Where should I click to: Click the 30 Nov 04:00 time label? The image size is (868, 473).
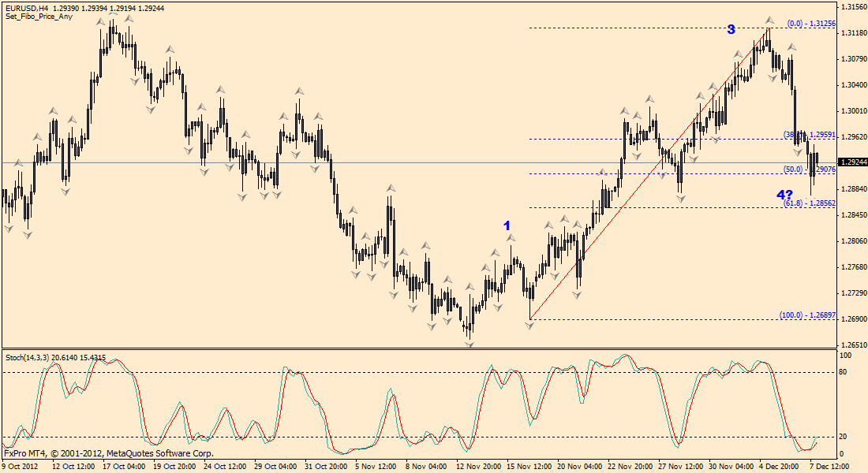[731, 467]
